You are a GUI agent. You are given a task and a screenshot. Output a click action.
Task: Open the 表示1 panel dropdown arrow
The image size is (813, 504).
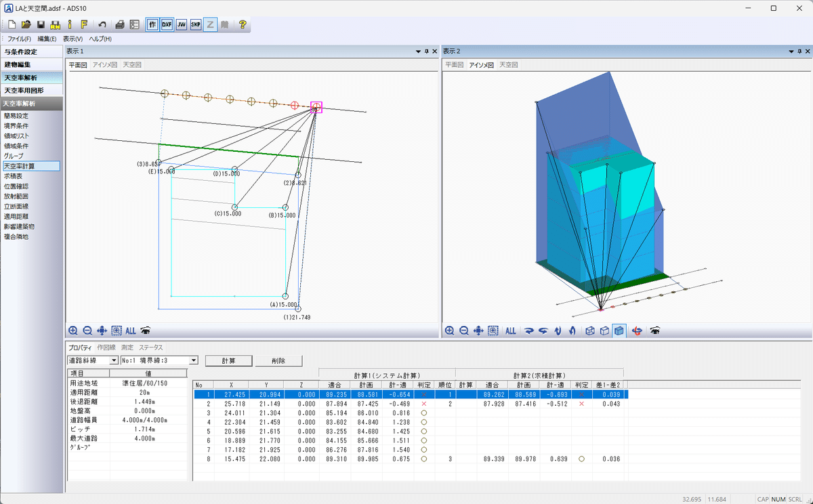click(418, 51)
